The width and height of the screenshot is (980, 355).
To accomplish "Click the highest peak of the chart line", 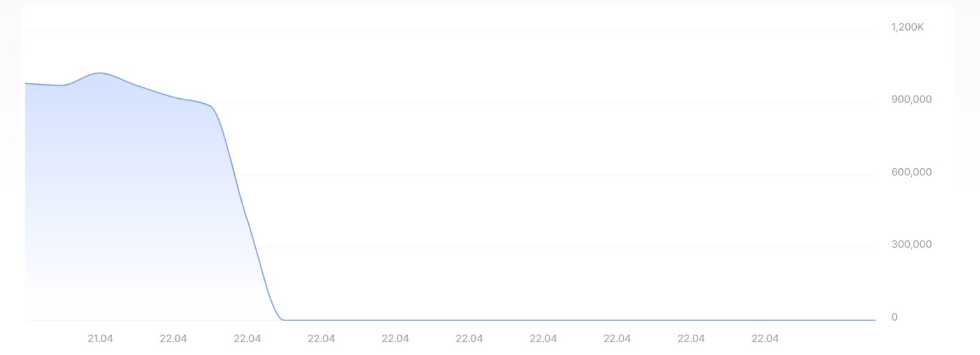I will [100, 73].
